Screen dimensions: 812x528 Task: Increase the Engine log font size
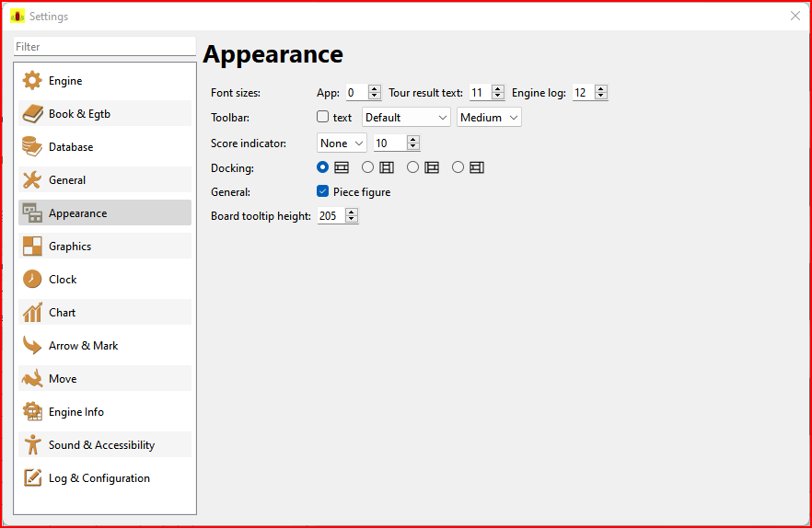point(601,89)
